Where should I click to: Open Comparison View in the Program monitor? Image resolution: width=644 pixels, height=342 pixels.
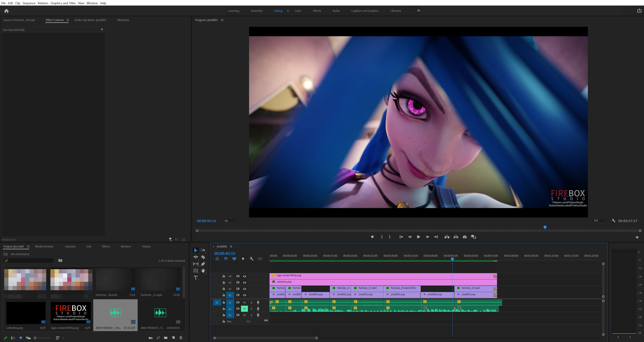coord(473,237)
